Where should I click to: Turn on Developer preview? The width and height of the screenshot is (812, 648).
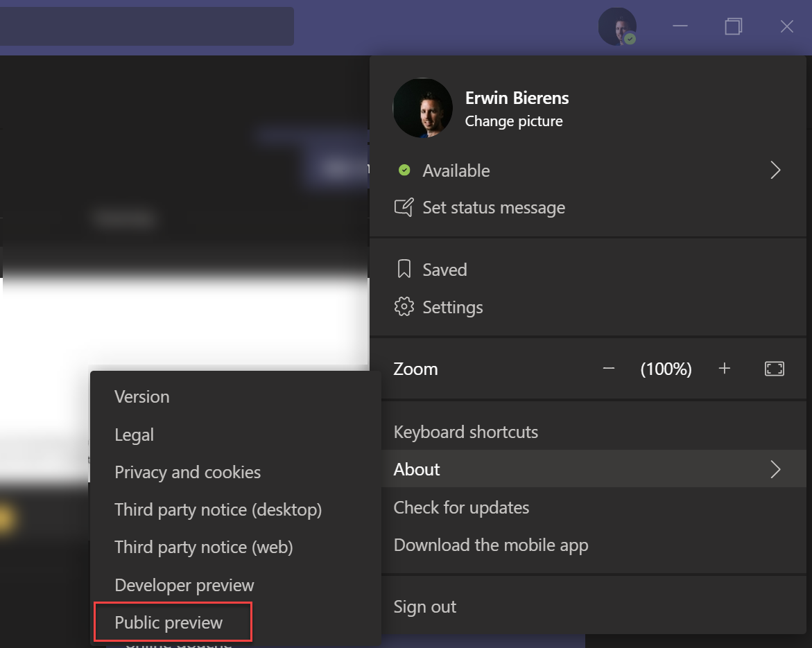coord(184,585)
